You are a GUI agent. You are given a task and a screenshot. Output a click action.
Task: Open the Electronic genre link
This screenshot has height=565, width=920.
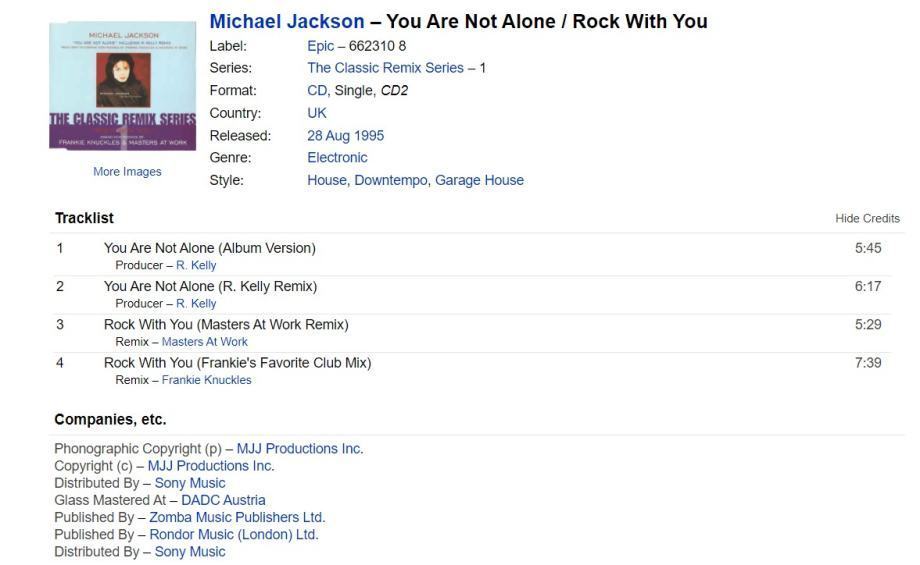click(x=337, y=158)
